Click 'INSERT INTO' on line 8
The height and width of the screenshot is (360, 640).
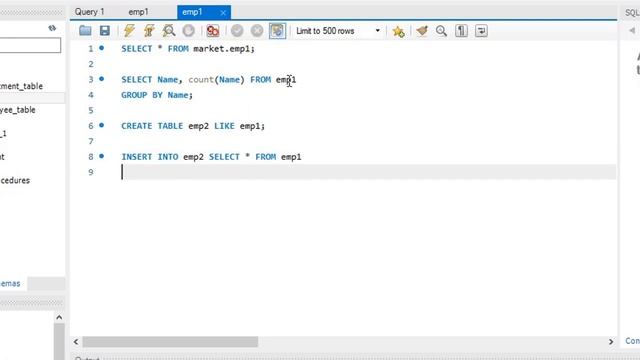[149, 157]
